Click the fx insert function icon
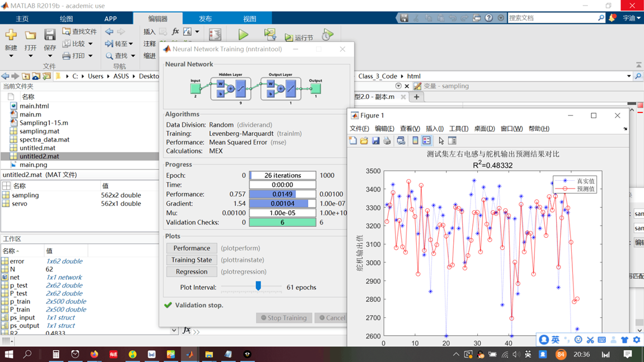The image size is (644, 362). (175, 32)
